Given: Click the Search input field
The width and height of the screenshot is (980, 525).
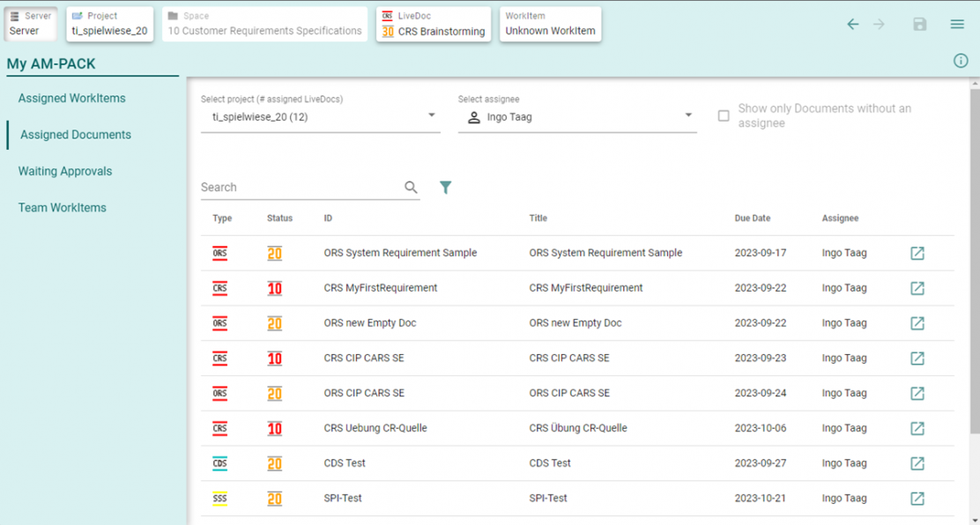Looking at the screenshot, I should point(300,187).
